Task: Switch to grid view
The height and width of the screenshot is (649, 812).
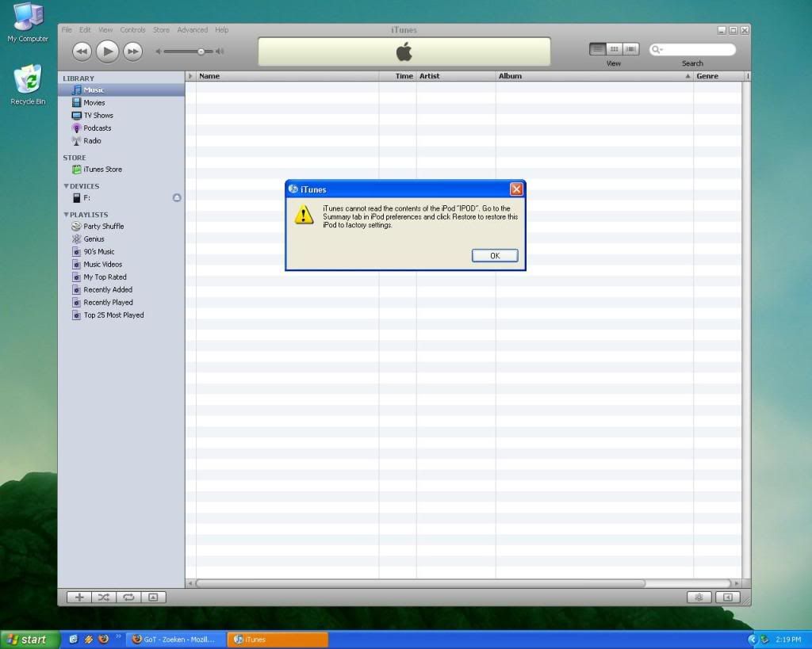Action: [615, 49]
